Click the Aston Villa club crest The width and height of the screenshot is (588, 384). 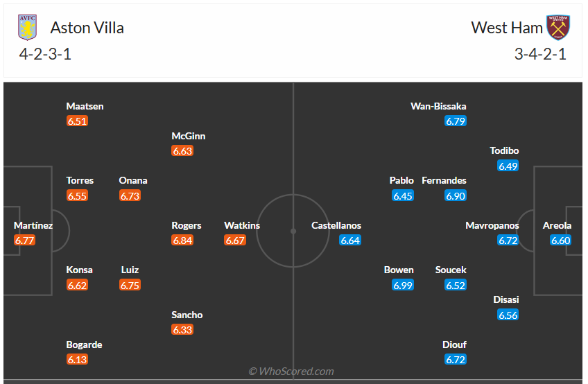(x=28, y=27)
